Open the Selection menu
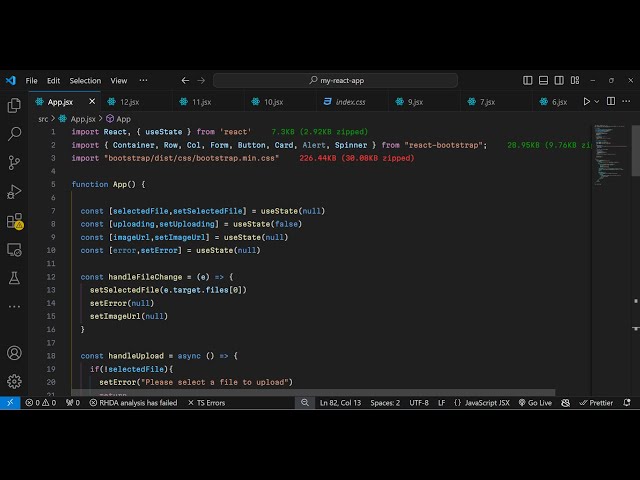This screenshot has width=640, height=480. (85, 80)
